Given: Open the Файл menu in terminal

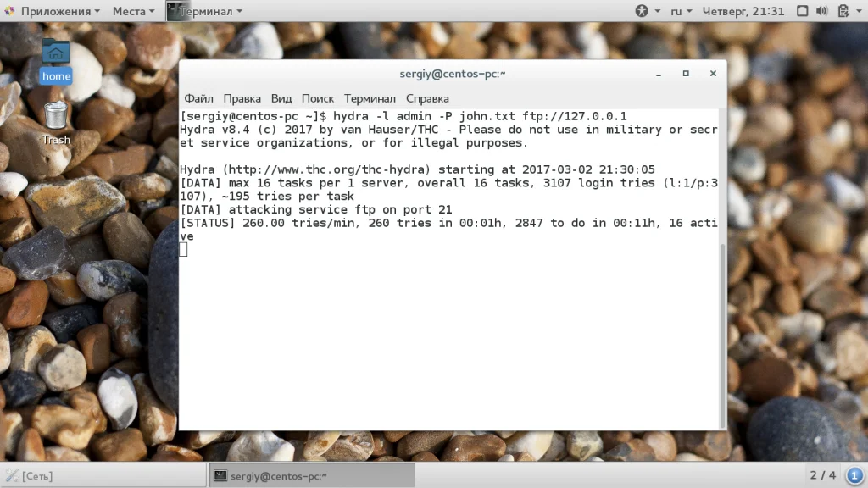Looking at the screenshot, I should (x=198, y=98).
